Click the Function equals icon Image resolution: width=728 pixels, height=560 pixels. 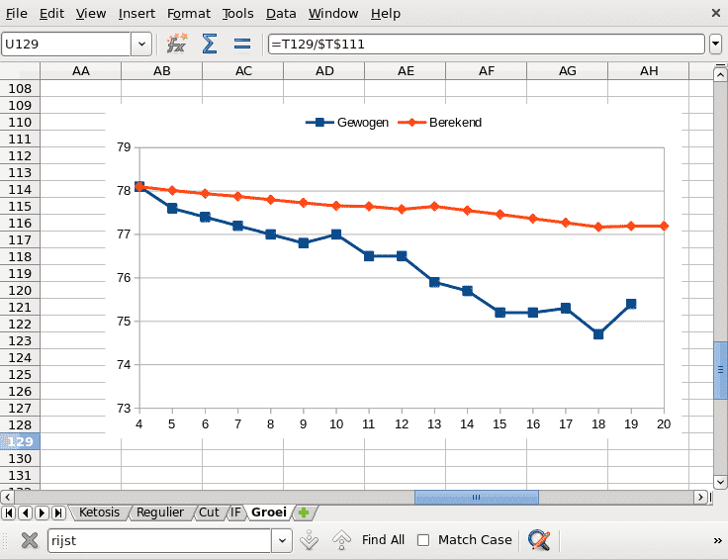click(x=241, y=44)
